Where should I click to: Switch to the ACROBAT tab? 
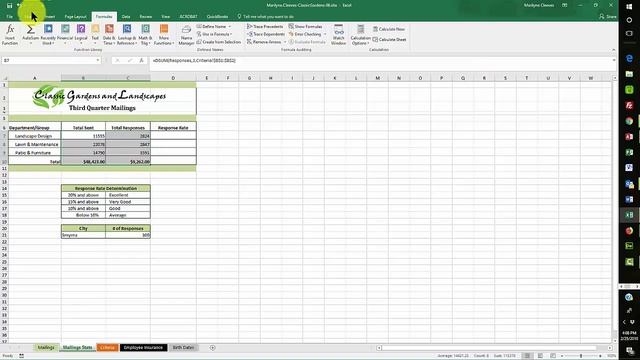188,17
